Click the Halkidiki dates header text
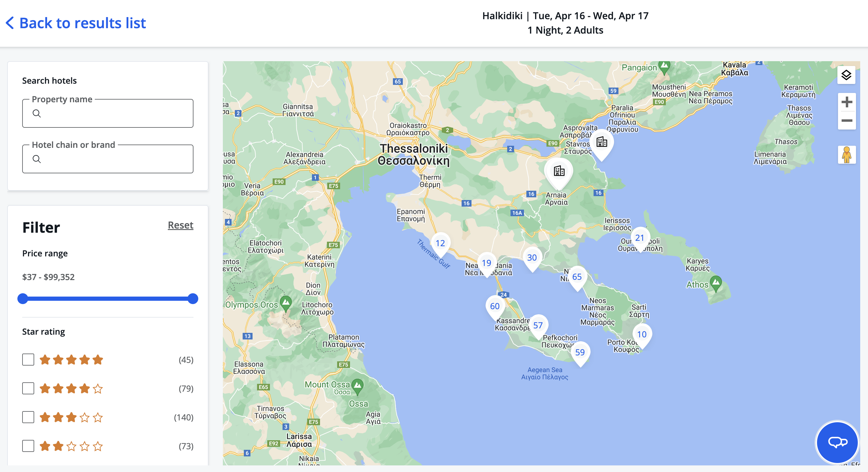 (565, 16)
